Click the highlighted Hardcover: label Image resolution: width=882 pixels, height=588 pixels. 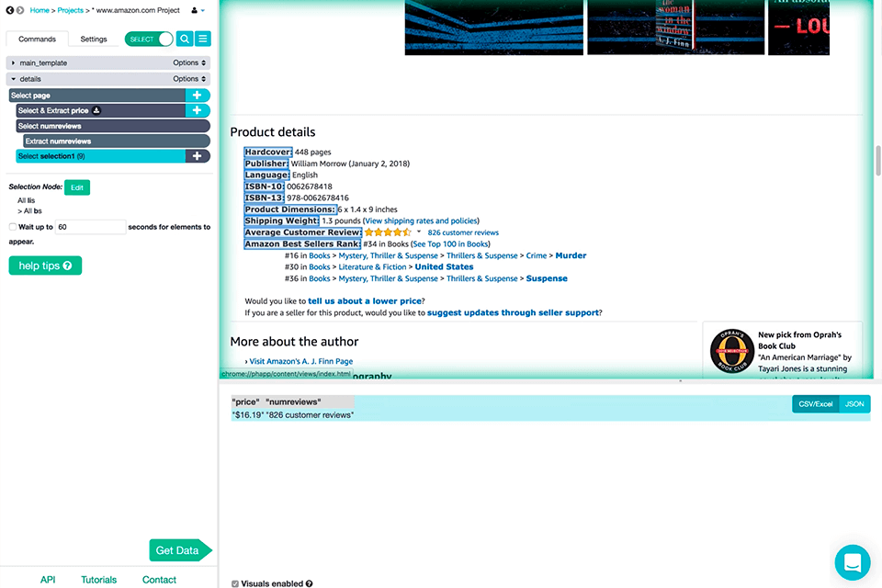click(x=268, y=152)
